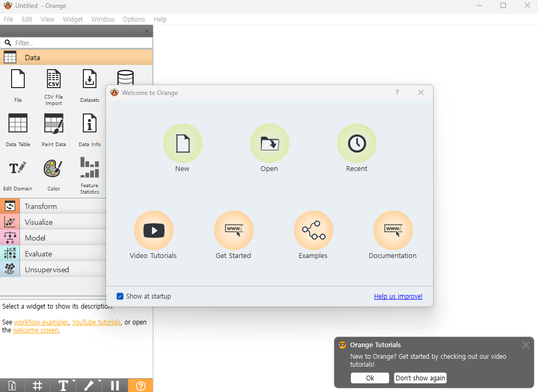Follow the Help us improve link
The height and width of the screenshot is (392, 538).
click(x=398, y=296)
